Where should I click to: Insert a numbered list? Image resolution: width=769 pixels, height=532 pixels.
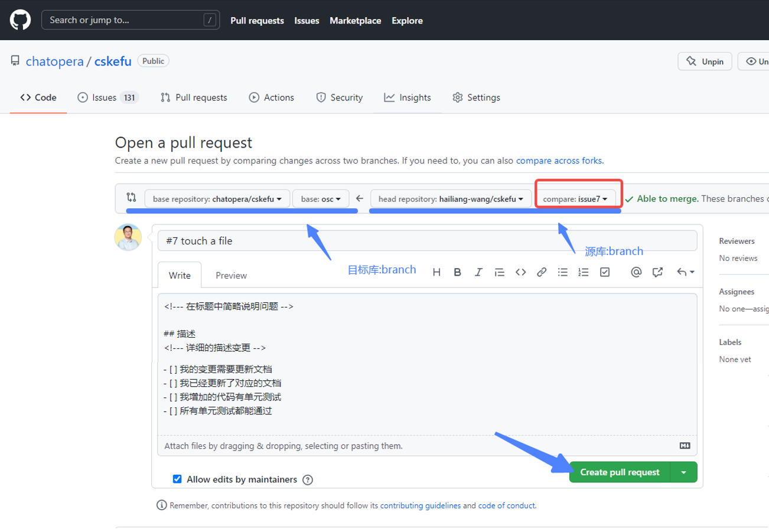[584, 272]
